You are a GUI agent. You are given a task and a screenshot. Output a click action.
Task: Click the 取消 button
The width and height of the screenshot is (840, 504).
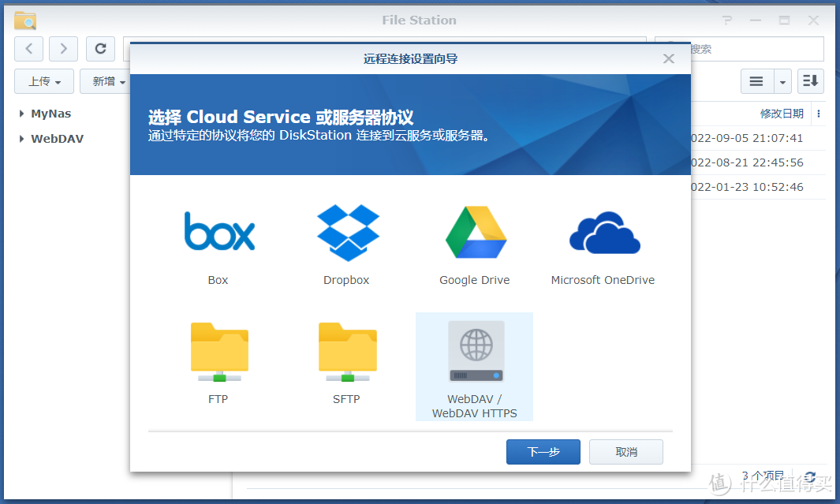[626, 451]
